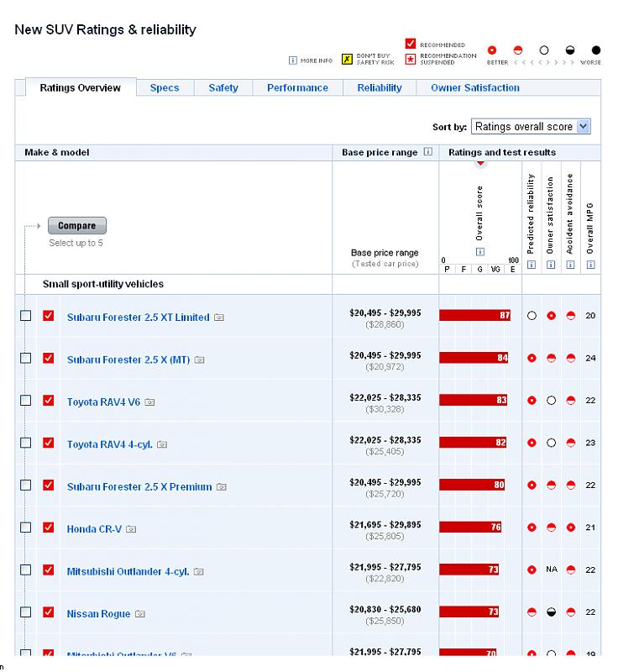Click the info icon under Owner satisfaction
The height and width of the screenshot is (672, 634).
(x=551, y=265)
